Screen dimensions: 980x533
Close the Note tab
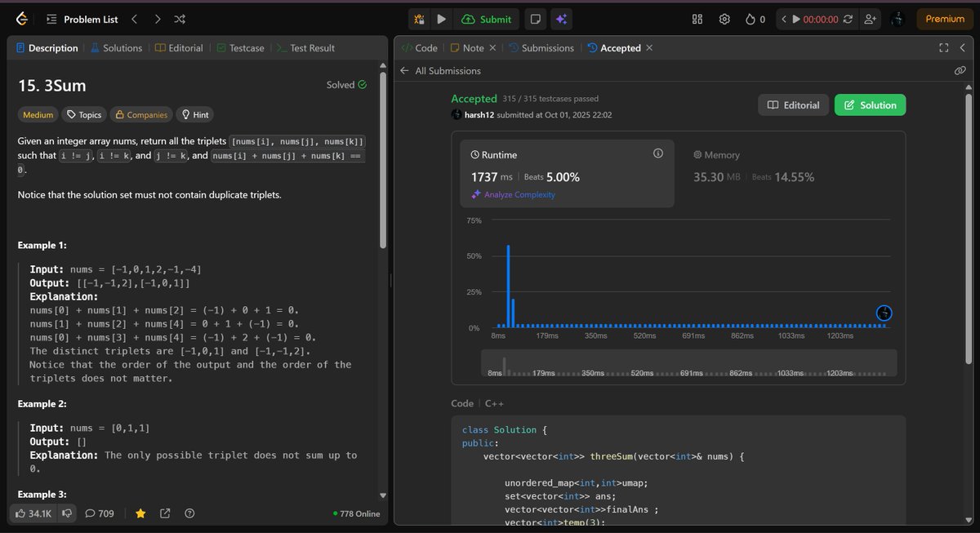492,48
